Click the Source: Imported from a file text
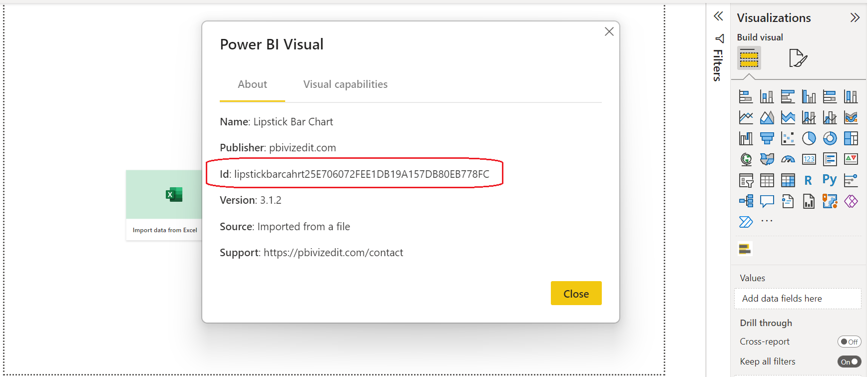 (x=285, y=227)
